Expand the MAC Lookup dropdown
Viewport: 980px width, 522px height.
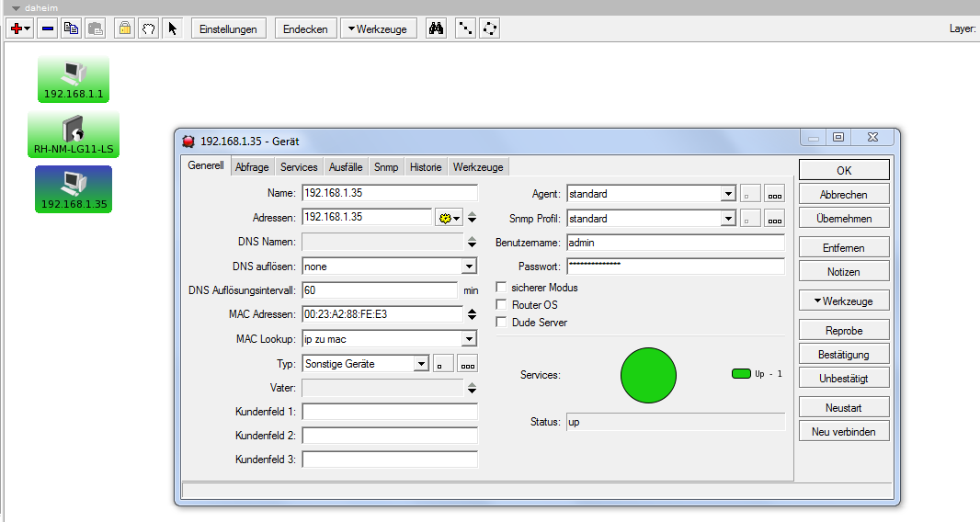click(469, 339)
